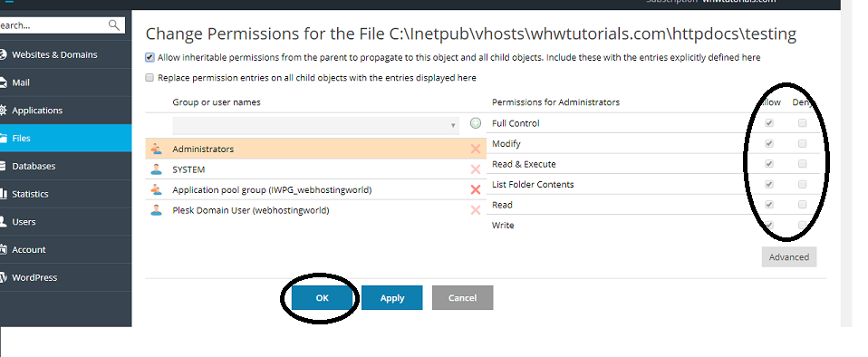Click search magnifier icon in sidebar
868x357 pixels.
(114, 24)
